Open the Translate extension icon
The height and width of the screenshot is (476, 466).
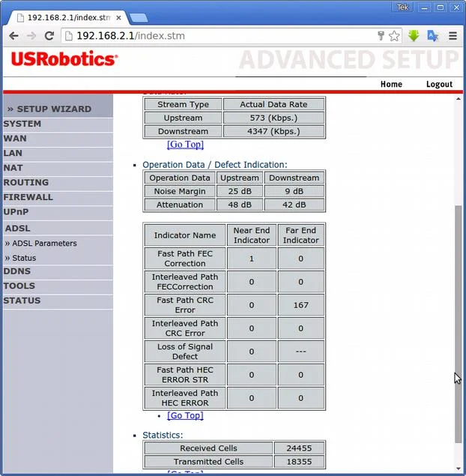pyautogui.click(x=432, y=36)
